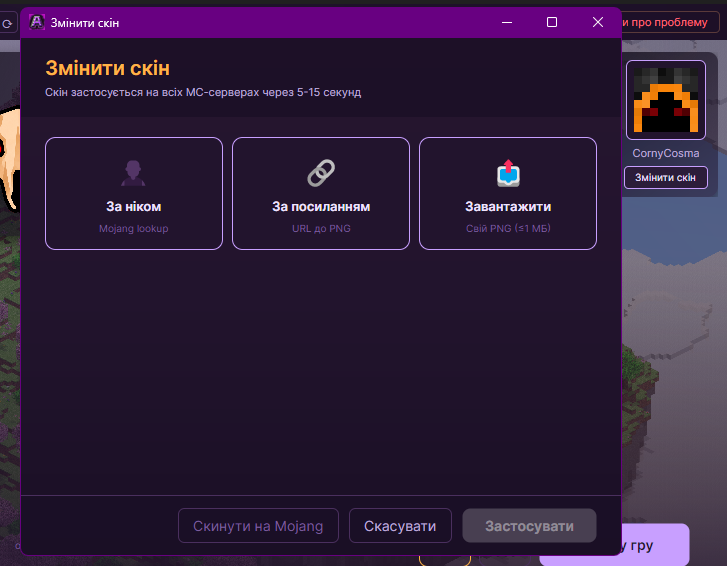Click the chain link icon
This screenshot has width=727, height=566.
(321, 173)
